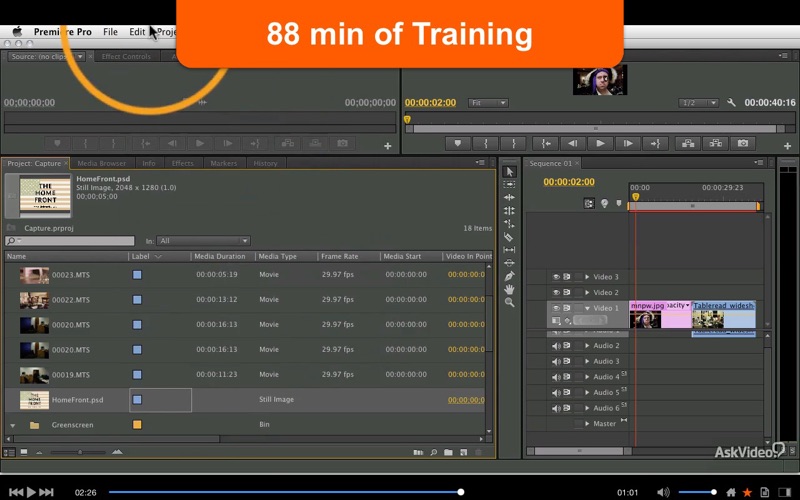The image size is (800, 500).
Task: Select the Ripple Edit tool
Action: click(509, 197)
